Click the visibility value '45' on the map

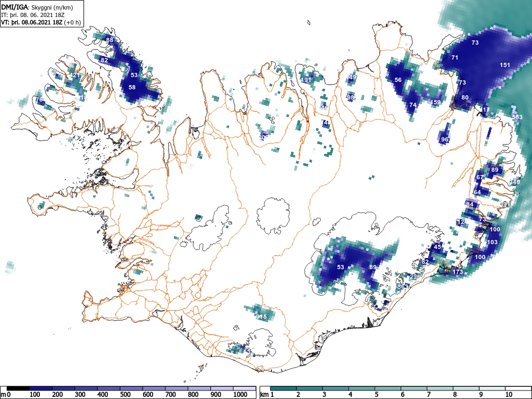[x=438, y=247]
